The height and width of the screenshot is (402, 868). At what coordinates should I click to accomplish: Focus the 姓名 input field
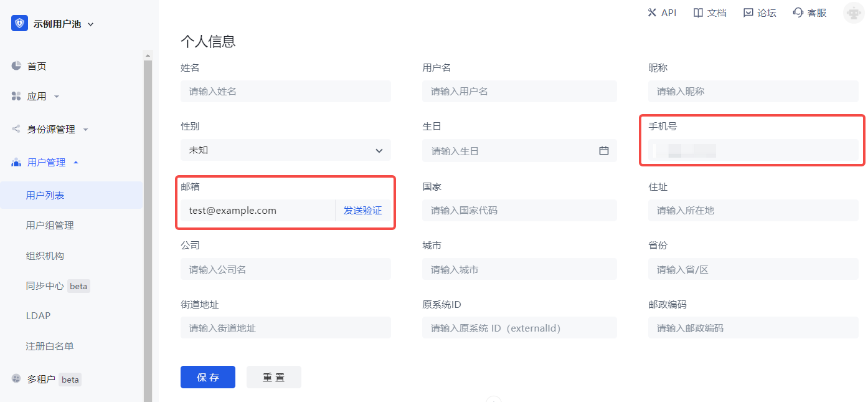[x=285, y=92]
